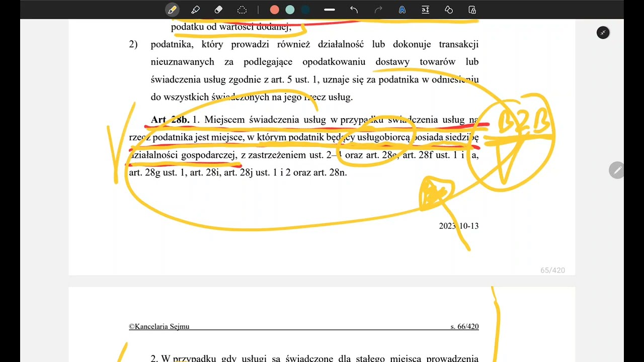Click the floating pencil edit button
This screenshot has width=644, height=362.
616,170
